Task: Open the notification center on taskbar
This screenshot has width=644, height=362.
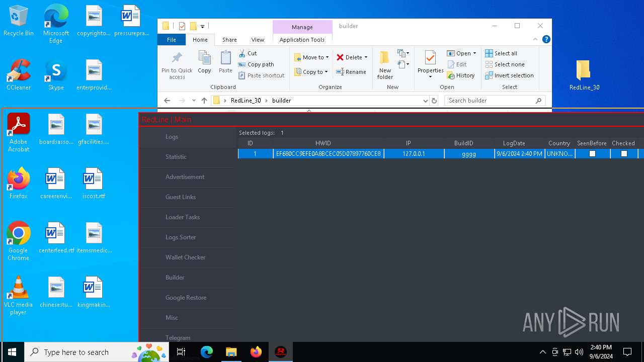Action: 627,352
